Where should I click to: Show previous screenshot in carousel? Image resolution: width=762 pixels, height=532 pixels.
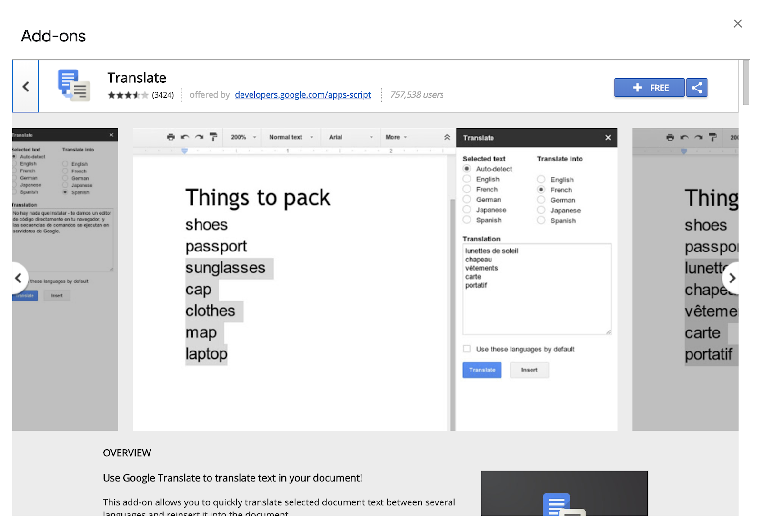click(19, 278)
